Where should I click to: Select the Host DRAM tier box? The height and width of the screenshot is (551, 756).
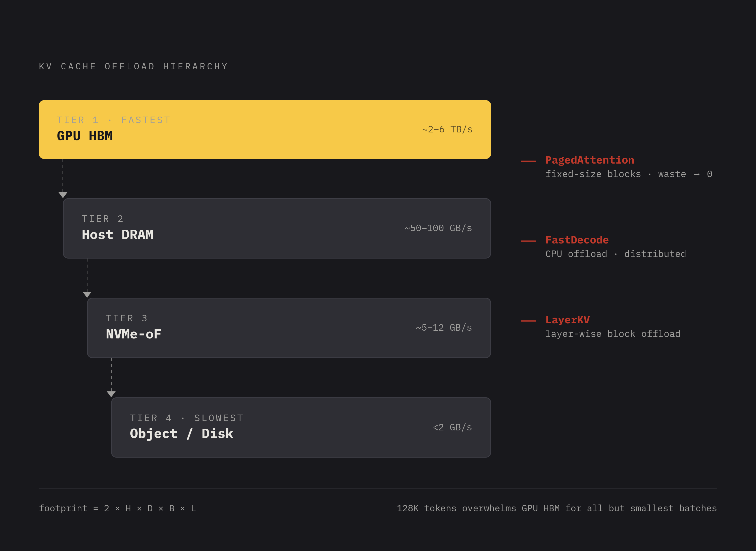277,228
